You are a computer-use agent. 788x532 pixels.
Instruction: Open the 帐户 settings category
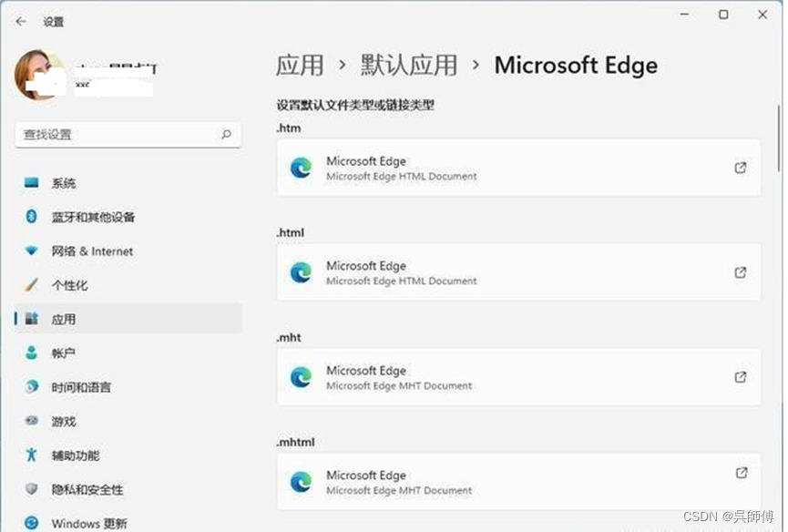(128, 353)
